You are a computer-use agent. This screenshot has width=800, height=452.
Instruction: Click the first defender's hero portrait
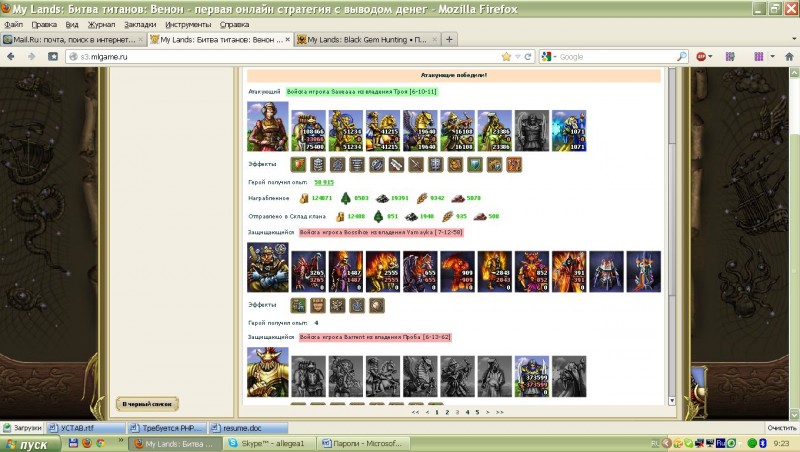click(x=267, y=269)
